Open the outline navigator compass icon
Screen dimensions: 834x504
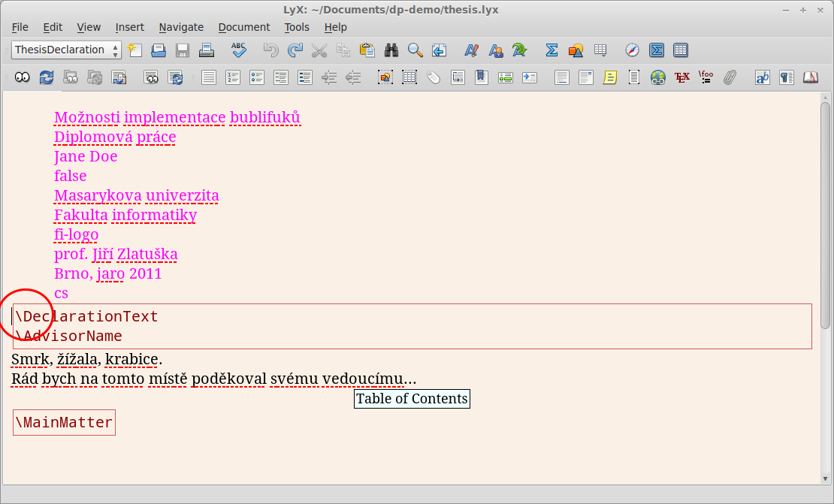point(632,50)
